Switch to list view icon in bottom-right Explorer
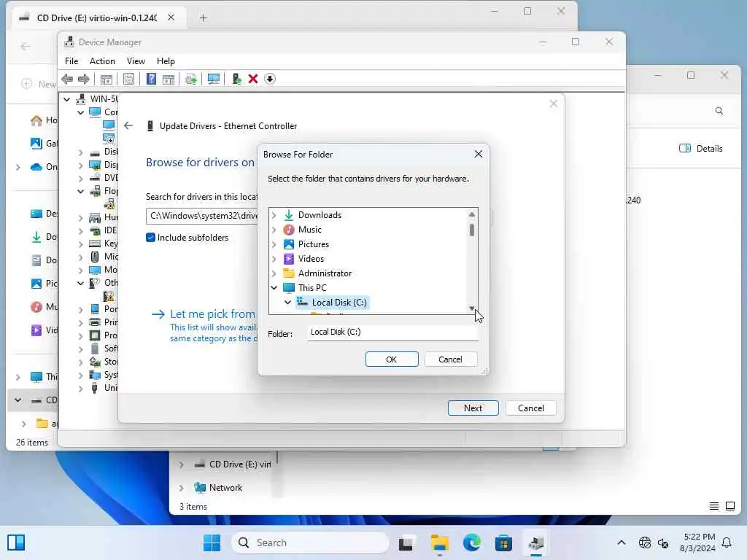The image size is (747, 560). [x=713, y=506]
